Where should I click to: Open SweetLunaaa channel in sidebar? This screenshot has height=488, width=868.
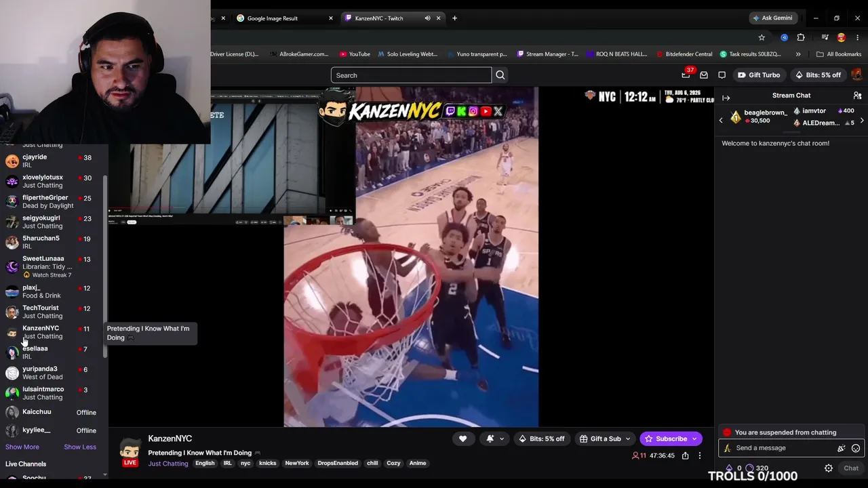tap(52, 266)
